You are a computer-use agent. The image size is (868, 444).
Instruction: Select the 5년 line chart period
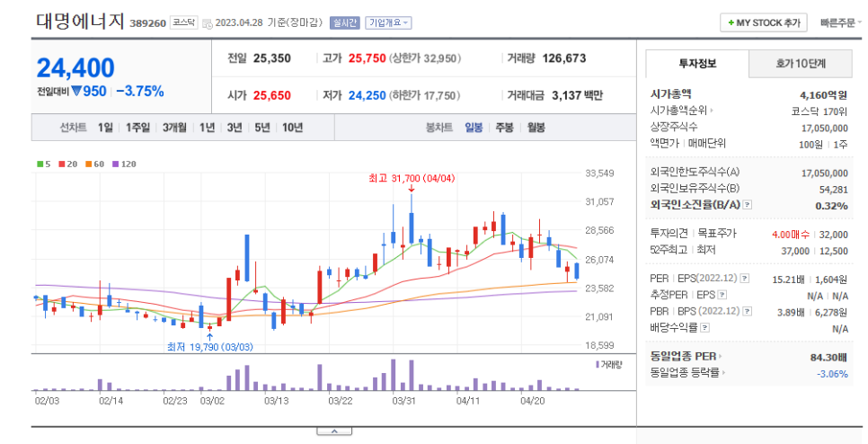pos(262,128)
